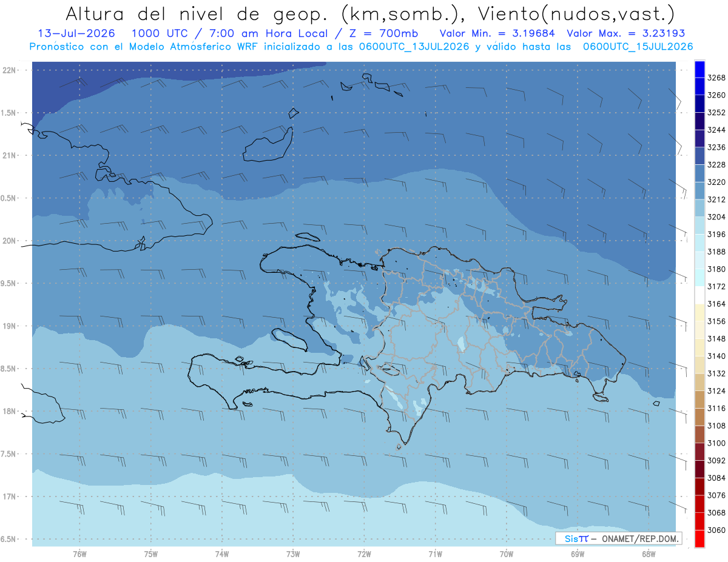Image resolution: width=728 pixels, height=562 pixels.
Task: Click the 75W longitude axis label
Action: [x=151, y=555]
